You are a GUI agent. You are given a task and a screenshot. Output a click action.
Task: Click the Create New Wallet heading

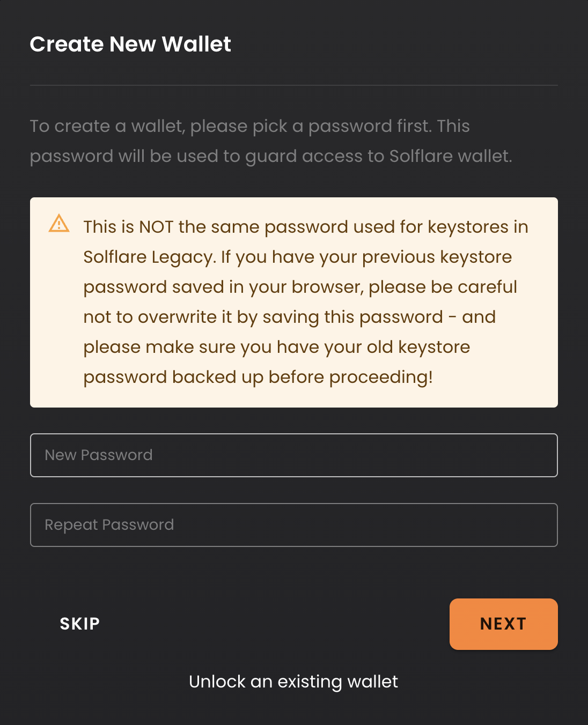130,44
